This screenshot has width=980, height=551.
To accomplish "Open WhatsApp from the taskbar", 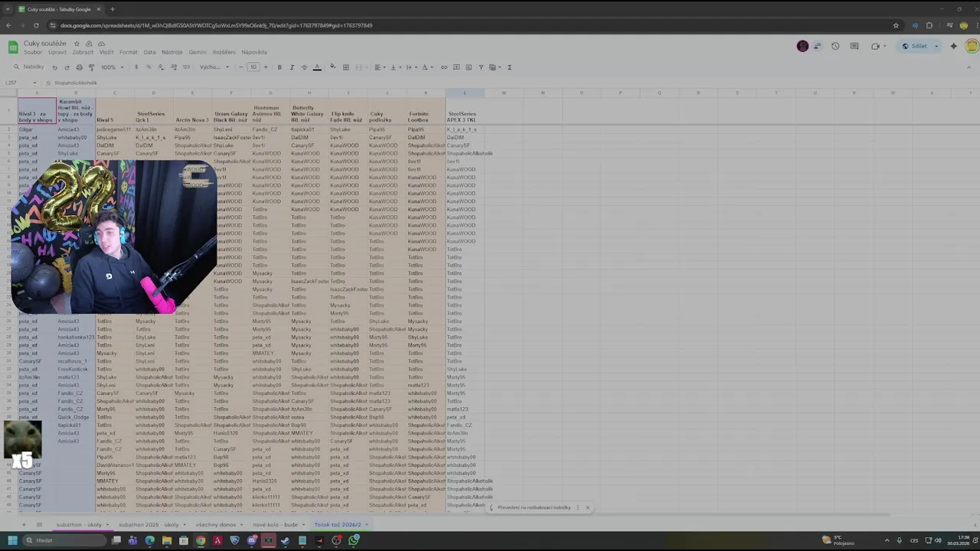I will 354,540.
